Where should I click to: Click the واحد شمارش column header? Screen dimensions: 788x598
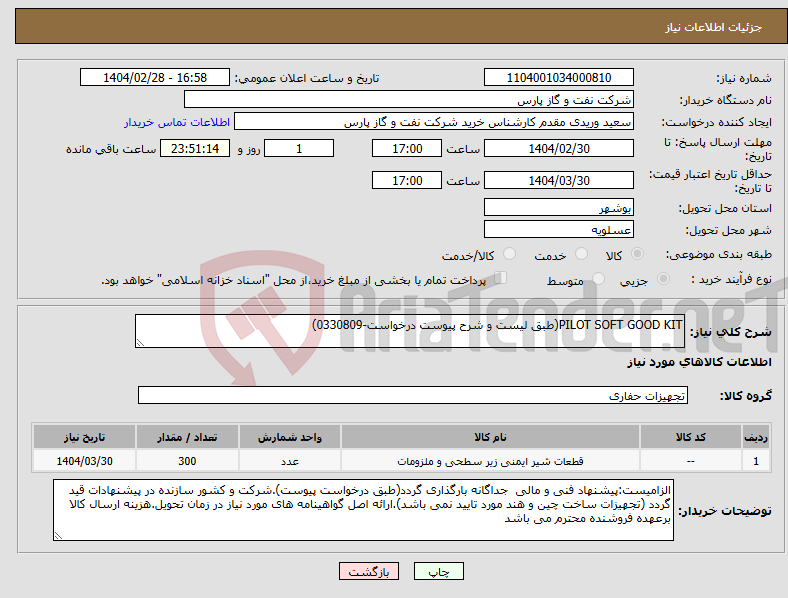point(290,437)
